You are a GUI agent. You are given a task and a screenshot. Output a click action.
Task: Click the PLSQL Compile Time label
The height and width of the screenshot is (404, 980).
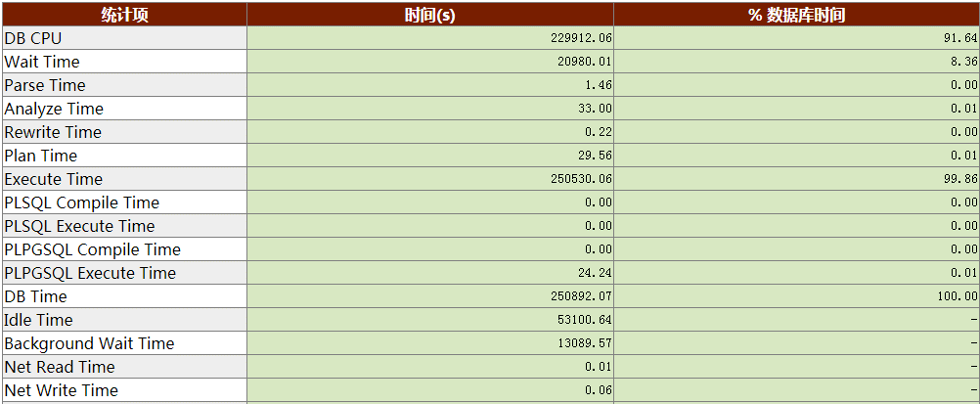tap(81, 202)
